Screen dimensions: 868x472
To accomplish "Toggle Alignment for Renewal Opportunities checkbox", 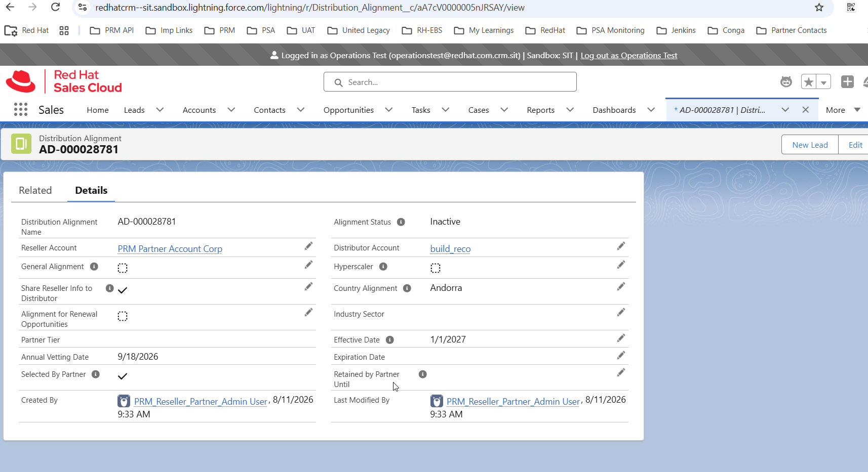I will click(x=123, y=316).
